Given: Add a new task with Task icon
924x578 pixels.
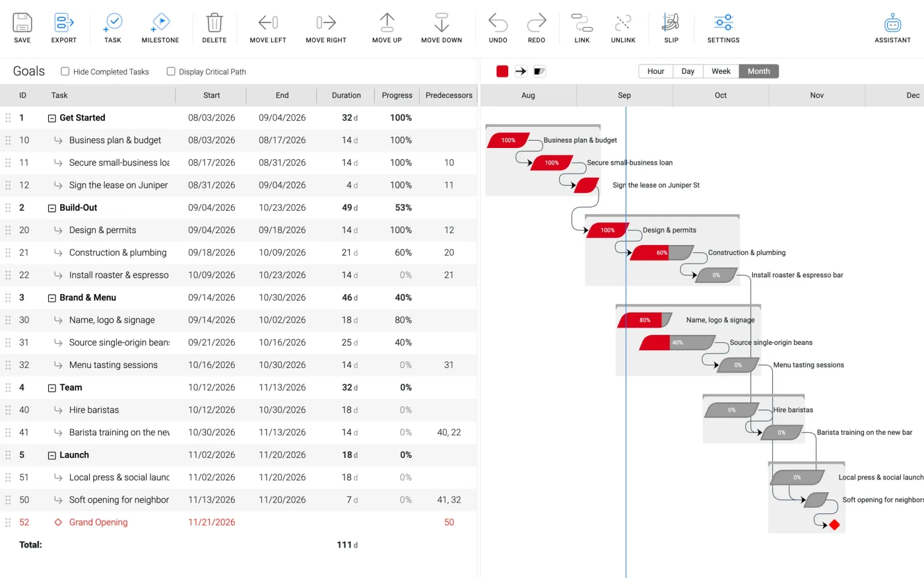Looking at the screenshot, I should click(x=113, y=23).
